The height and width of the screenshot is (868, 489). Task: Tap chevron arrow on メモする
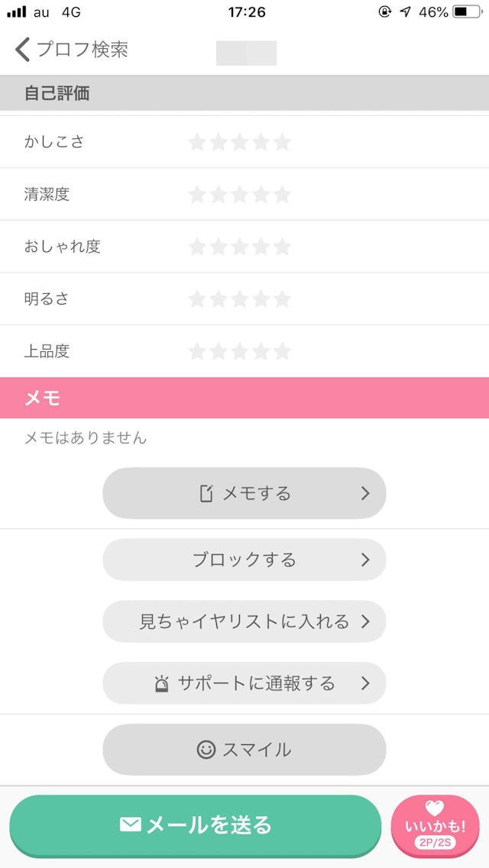tap(365, 493)
